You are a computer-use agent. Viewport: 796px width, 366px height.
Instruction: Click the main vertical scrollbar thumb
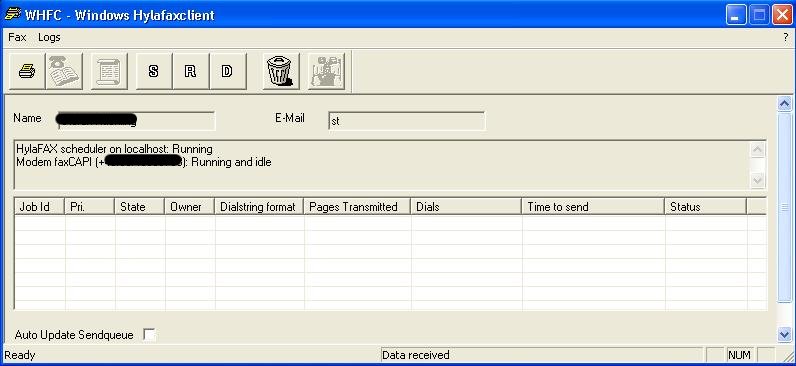[784, 207]
